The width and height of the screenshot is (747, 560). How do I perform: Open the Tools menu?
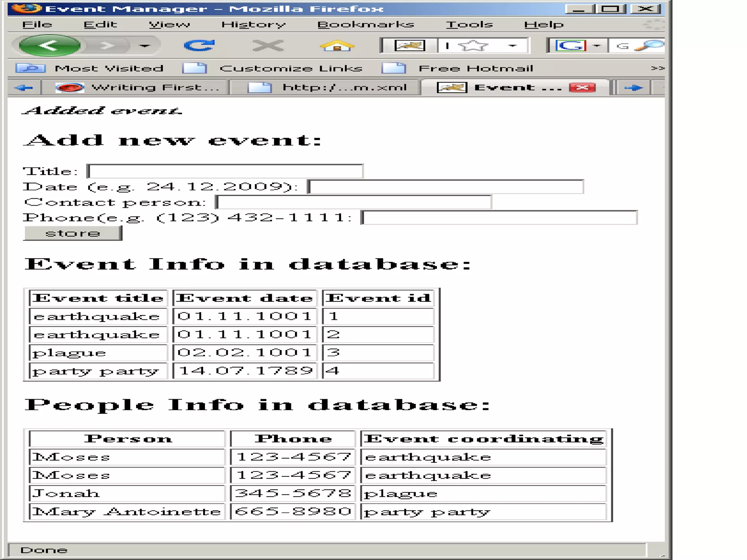(x=469, y=24)
